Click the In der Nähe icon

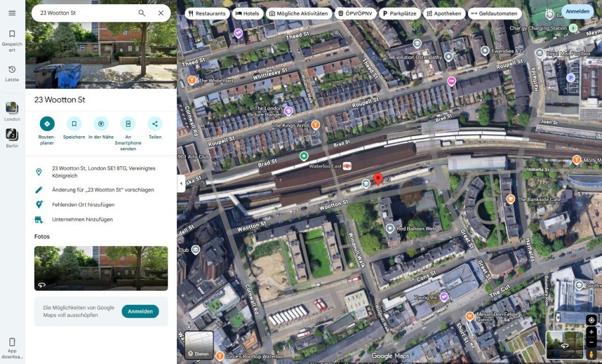(x=101, y=124)
